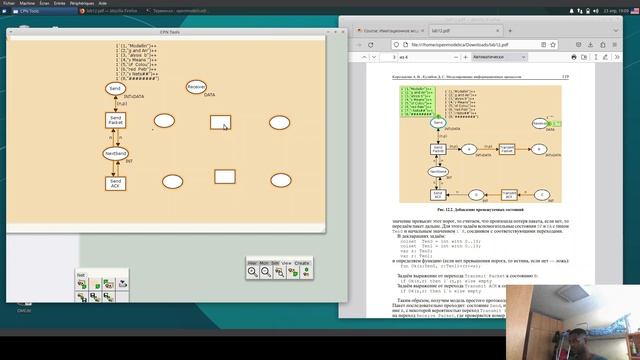Select the Zoom Out tool in the View palette

[266, 272]
